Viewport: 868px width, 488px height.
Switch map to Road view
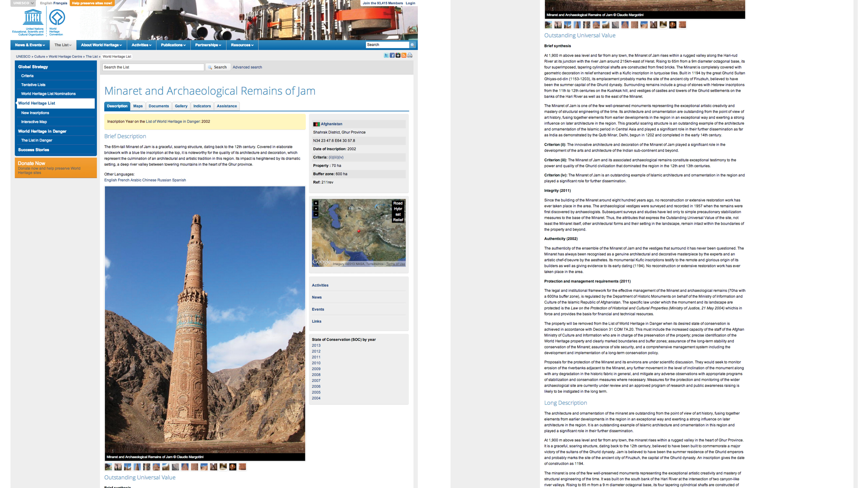click(398, 203)
